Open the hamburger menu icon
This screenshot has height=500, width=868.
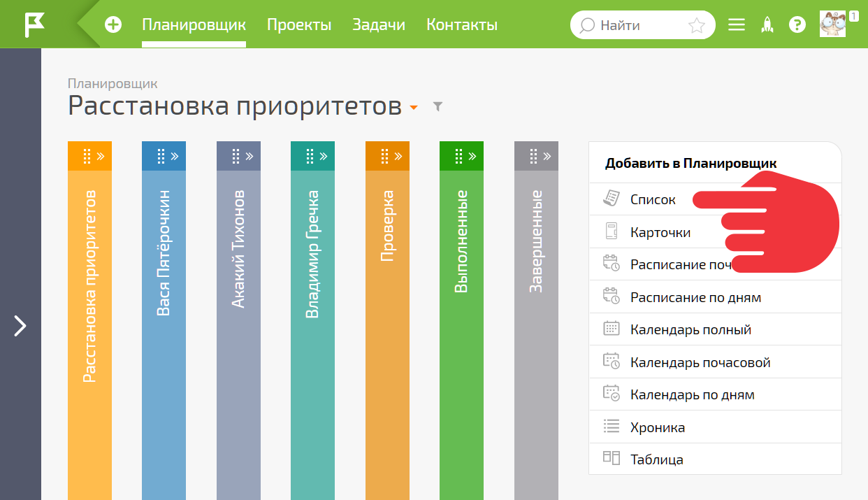[736, 25]
